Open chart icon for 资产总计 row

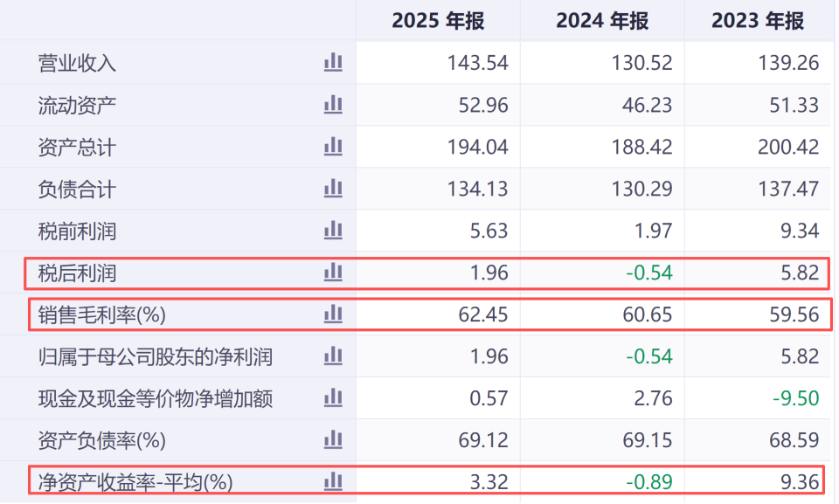pos(333,146)
